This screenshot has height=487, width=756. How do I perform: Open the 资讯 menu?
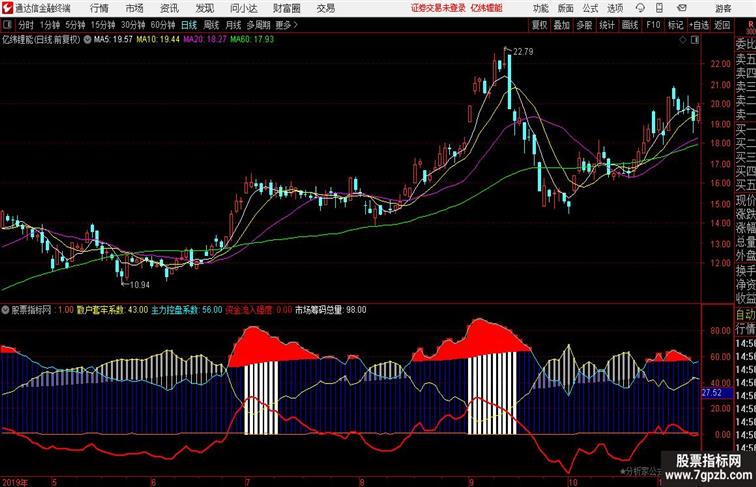tap(169, 8)
